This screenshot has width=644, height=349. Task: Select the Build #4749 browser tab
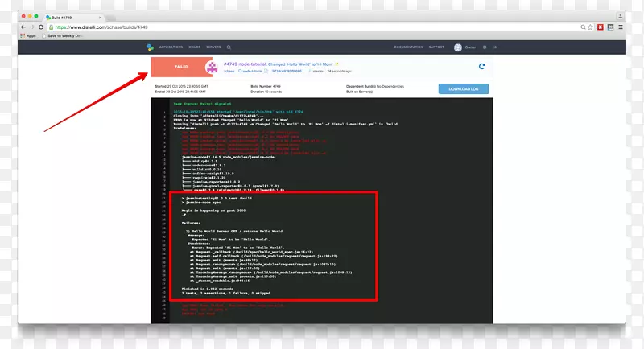[73, 18]
